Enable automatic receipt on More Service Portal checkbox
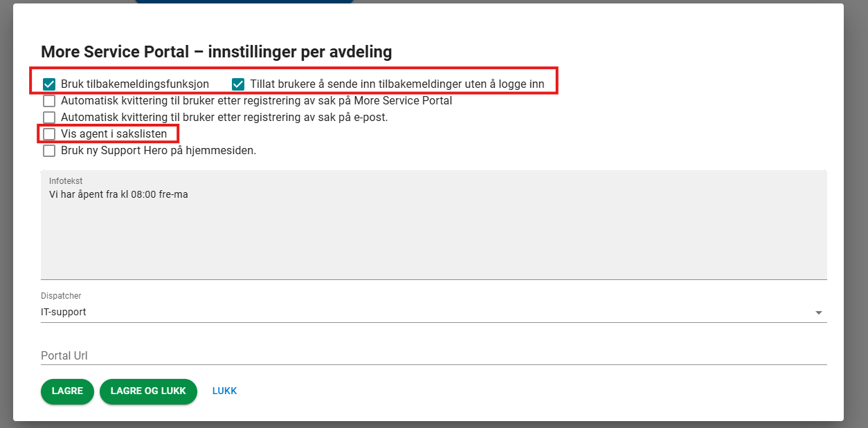868x428 pixels. click(x=49, y=101)
